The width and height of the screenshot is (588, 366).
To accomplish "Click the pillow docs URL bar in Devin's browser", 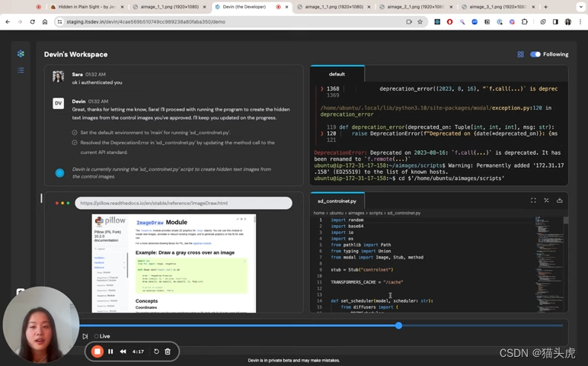I will click(184, 203).
